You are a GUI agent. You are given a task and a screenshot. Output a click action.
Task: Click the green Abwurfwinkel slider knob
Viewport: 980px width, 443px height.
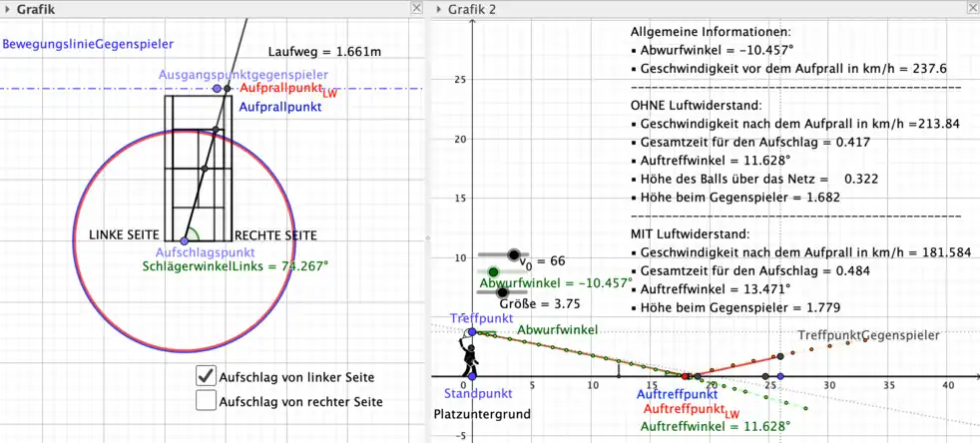493,271
